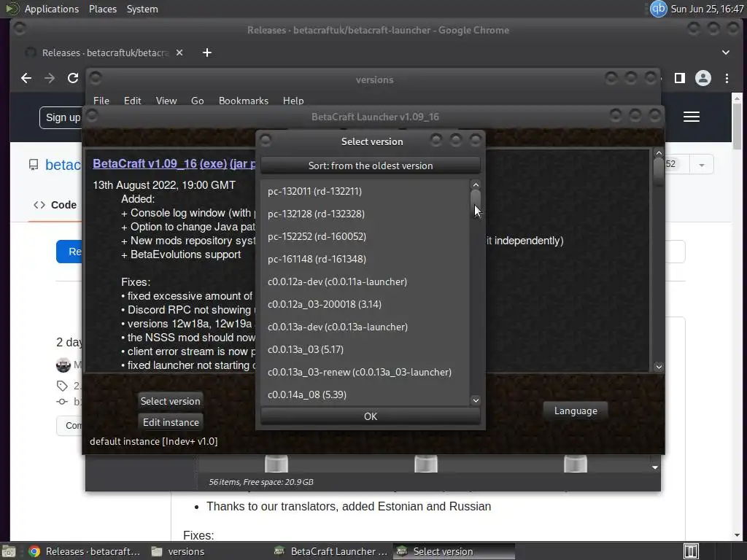This screenshot has width=747, height=560.
Task: Open Applications menu in top panel
Action: 52,9
